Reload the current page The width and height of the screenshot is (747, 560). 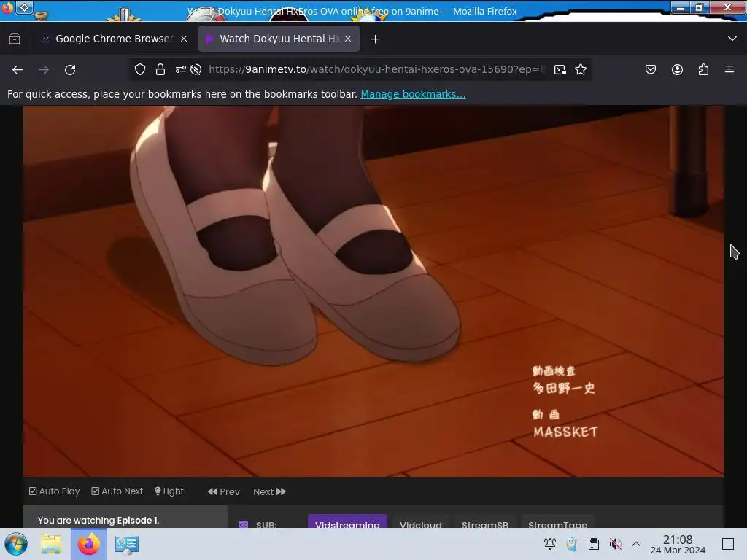(x=70, y=69)
